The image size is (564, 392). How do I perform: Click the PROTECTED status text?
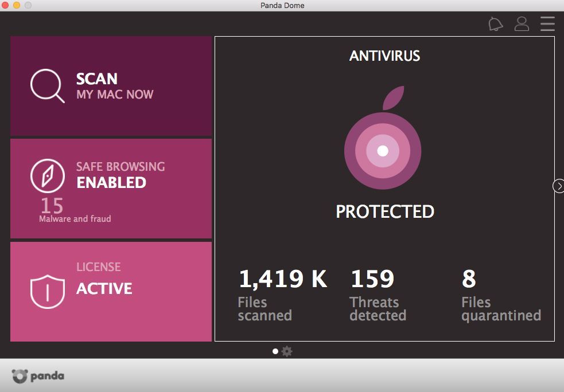(385, 211)
